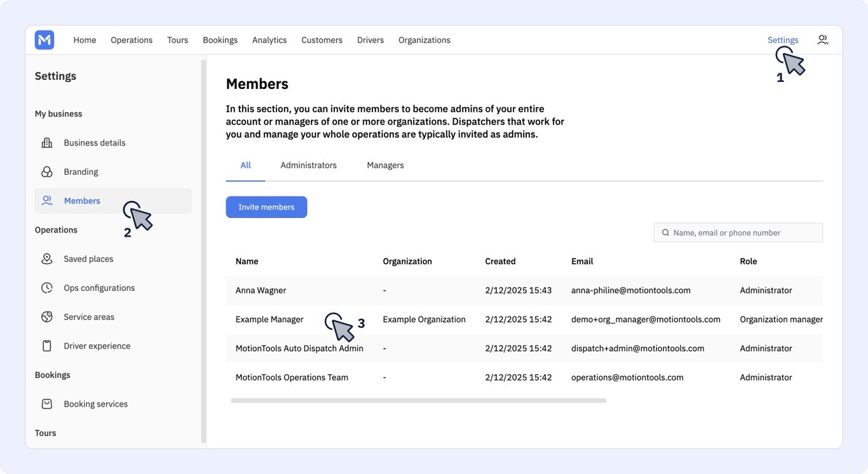Select the Example Manager row
The height and width of the screenshot is (474, 868).
pos(524,320)
